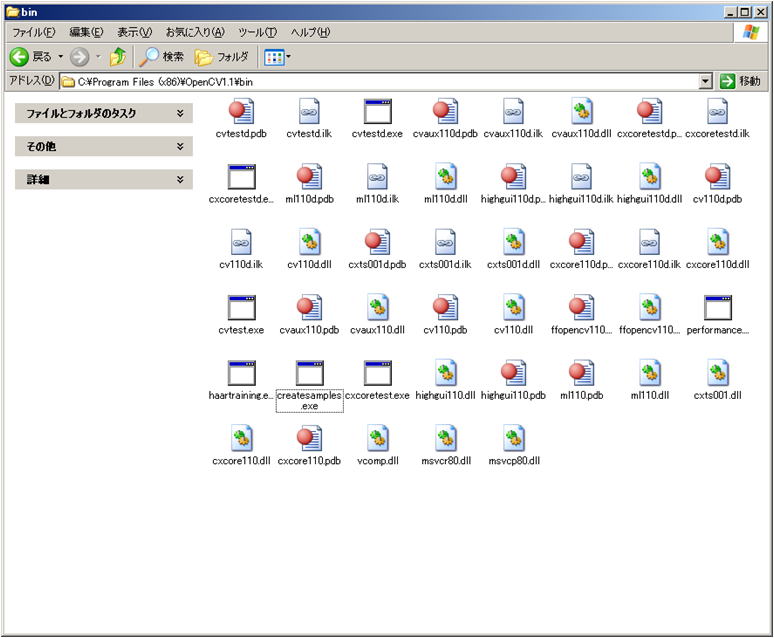Select the cxts001d.pdb file icon
The height and width of the screenshot is (638, 774).
click(377, 242)
